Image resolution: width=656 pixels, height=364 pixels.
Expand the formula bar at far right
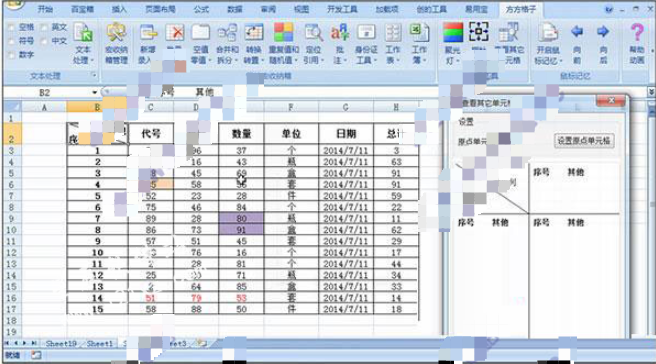[x=651, y=92]
